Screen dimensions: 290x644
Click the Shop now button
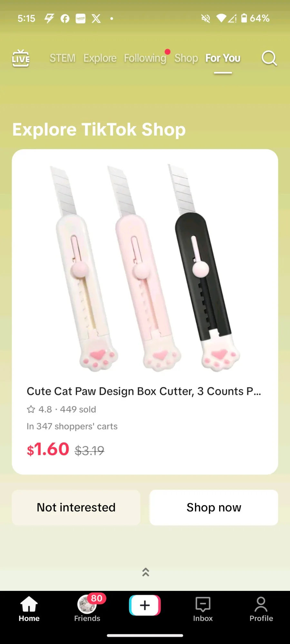coord(214,507)
